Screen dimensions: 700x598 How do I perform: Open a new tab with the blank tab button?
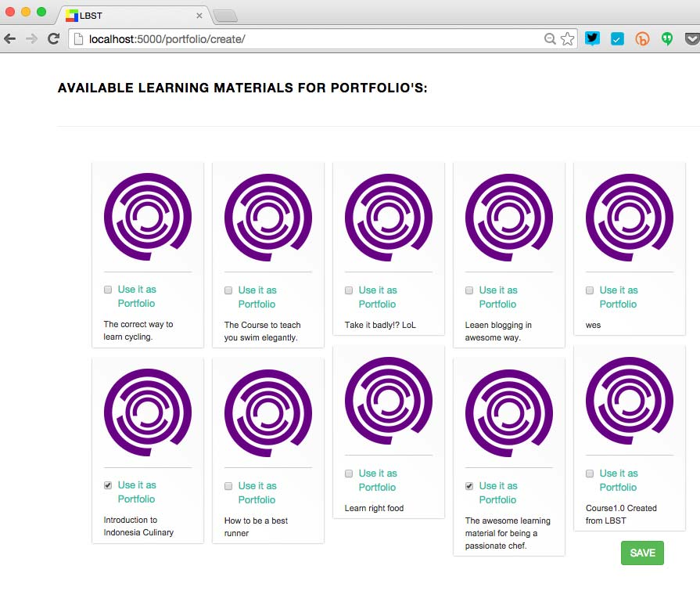click(x=225, y=16)
